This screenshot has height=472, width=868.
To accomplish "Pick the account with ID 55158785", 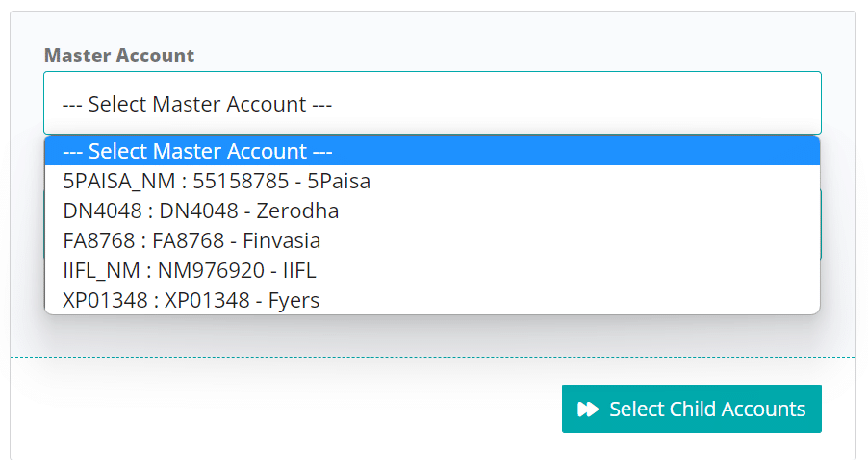I will point(432,181).
